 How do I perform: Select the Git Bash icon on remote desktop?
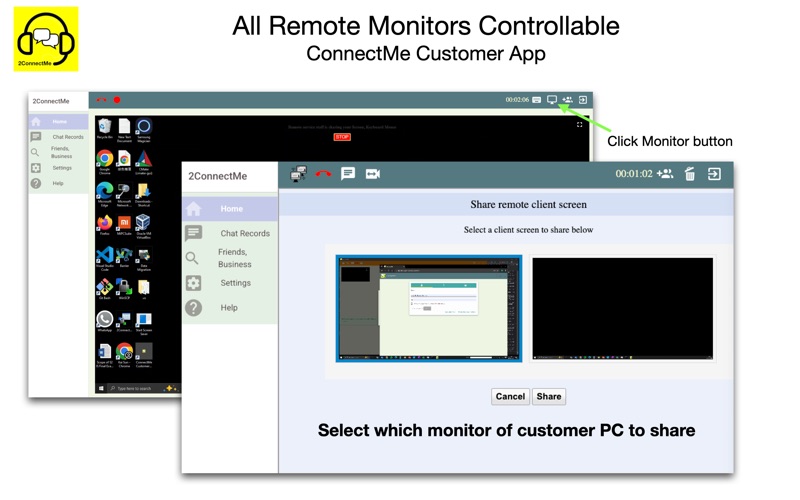105,289
